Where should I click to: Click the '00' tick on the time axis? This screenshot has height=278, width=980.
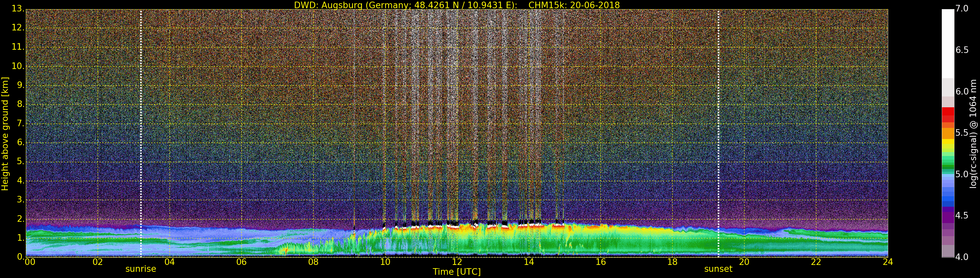(30, 262)
